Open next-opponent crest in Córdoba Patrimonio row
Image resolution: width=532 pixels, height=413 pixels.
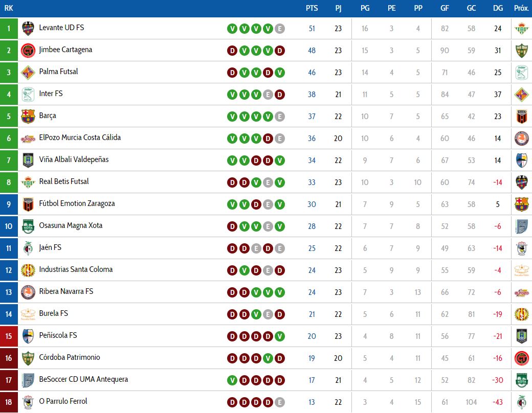click(x=521, y=358)
